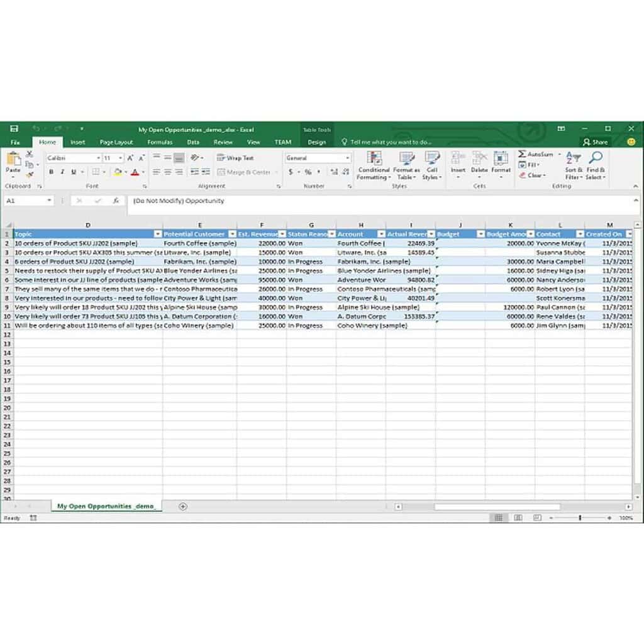Add a new sheet with the plus icon
The width and height of the screenshot is (644, 644).
tap(183, 506)
